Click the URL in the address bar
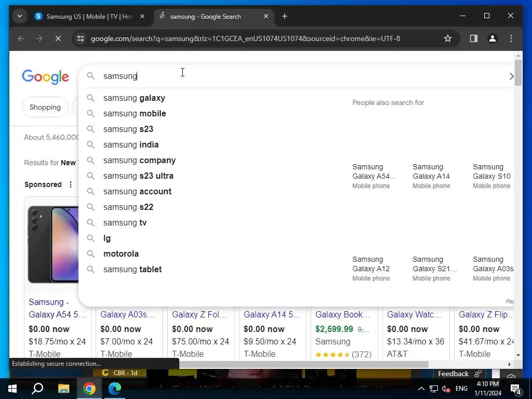532x399 pixels. coord(245,38)
